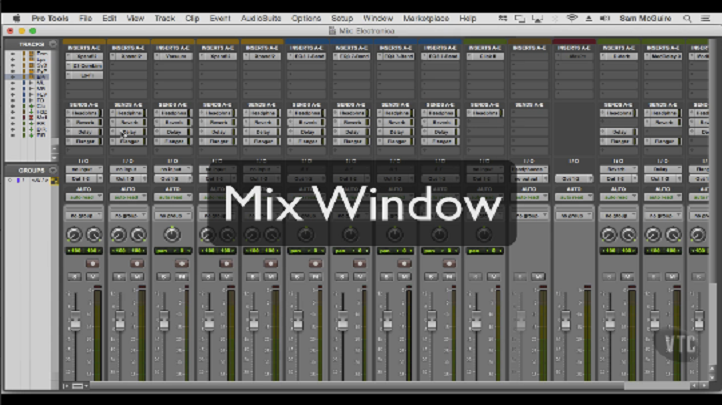Open the Marketplace menu
This screenshot has width=722, height=405.
pyautogui.click(x=426, y=18)
